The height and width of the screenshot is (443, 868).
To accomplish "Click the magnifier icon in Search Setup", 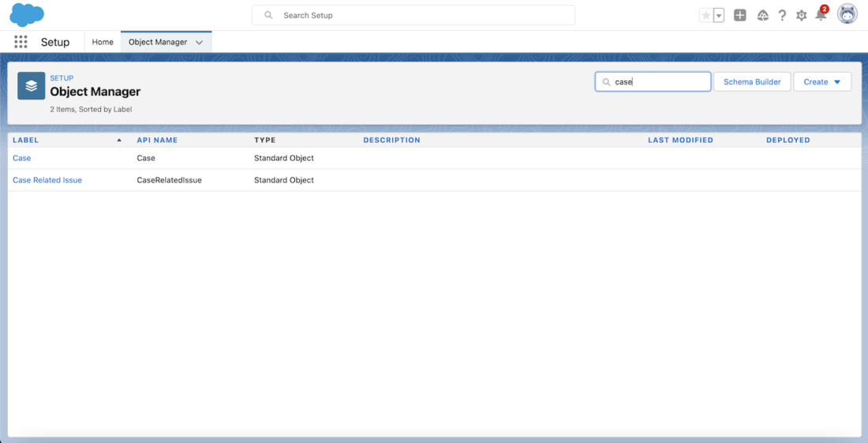I will tap(268, 16).
